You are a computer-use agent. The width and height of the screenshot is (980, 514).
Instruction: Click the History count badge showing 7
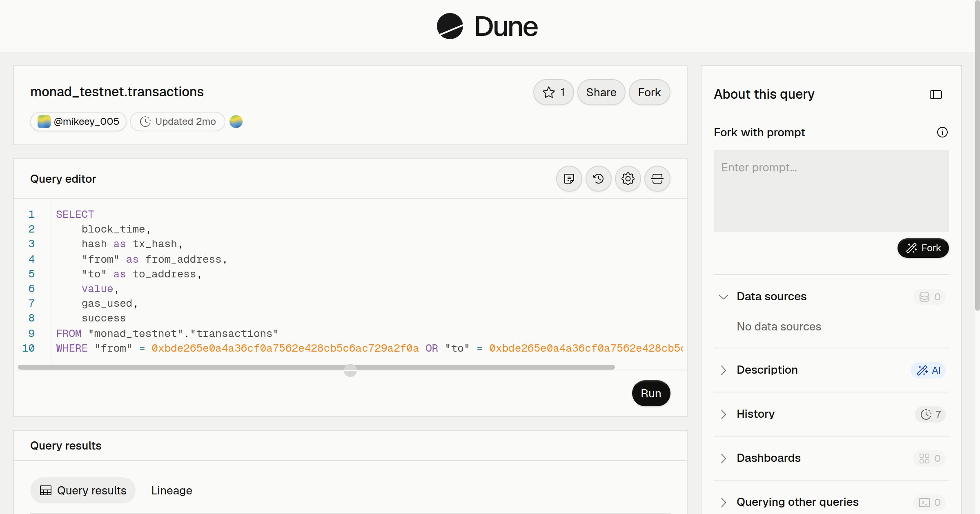coord(930,414)
